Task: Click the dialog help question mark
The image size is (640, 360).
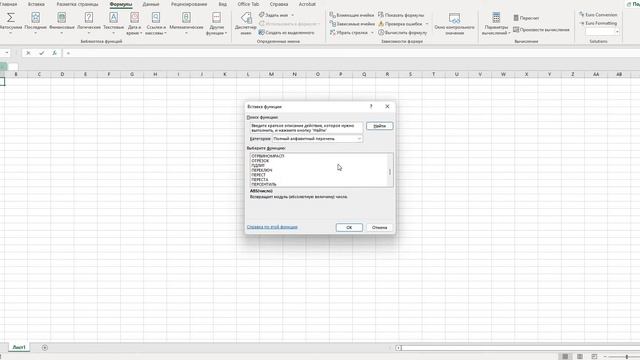Action: [371, 107]
